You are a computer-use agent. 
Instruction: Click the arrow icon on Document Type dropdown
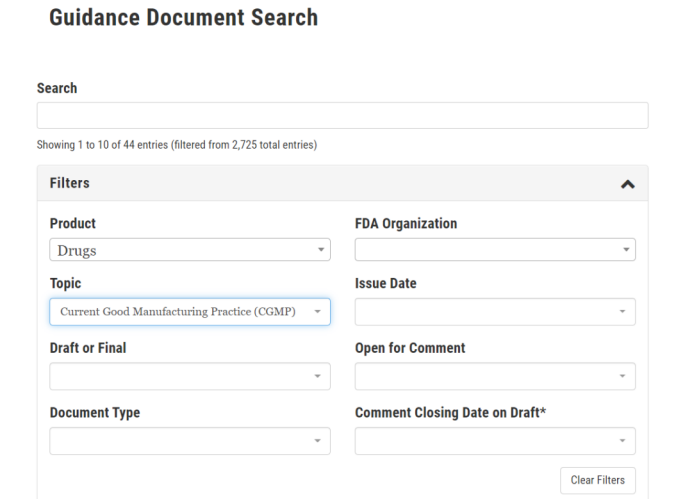[318, 441]
